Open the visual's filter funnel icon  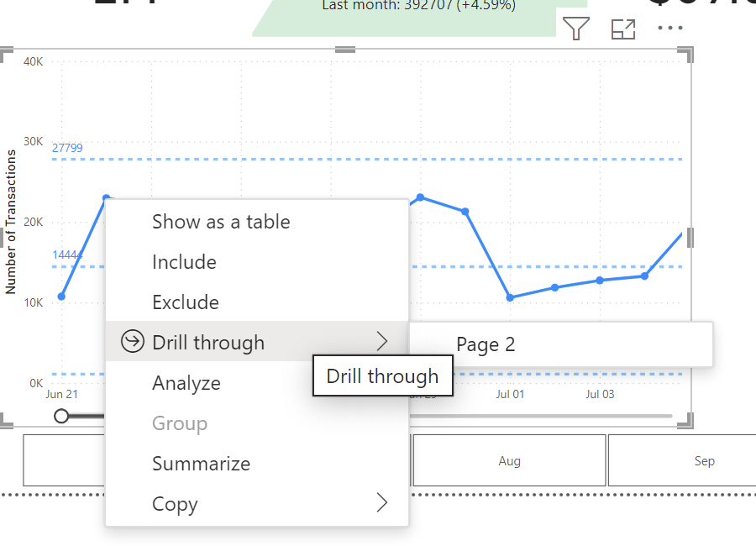point(575,29)
